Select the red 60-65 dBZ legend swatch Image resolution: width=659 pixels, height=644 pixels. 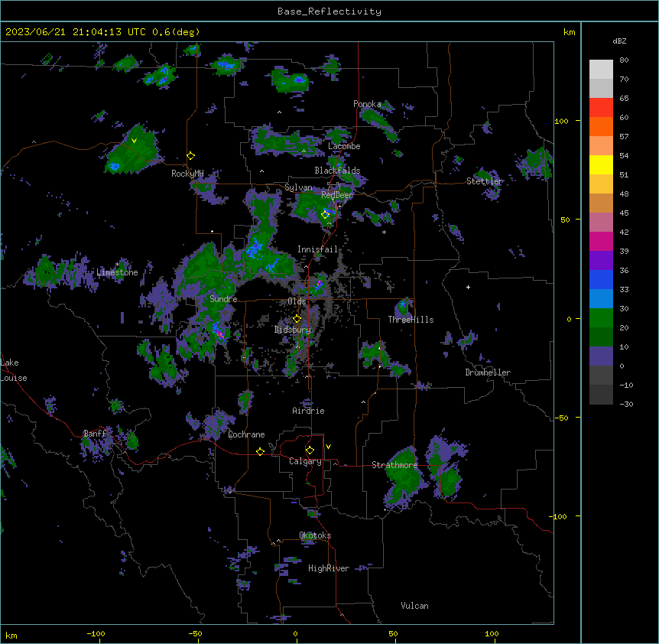click(x=601, y=108)
